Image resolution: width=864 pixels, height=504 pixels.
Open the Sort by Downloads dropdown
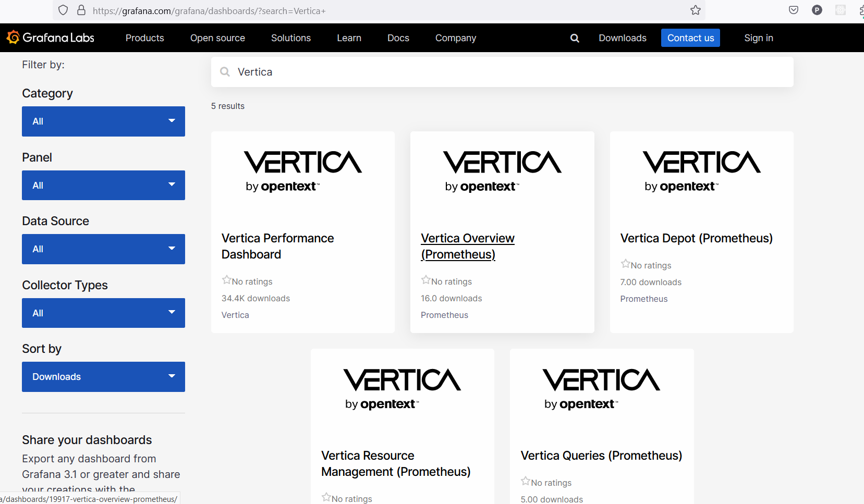coord(103,377)
